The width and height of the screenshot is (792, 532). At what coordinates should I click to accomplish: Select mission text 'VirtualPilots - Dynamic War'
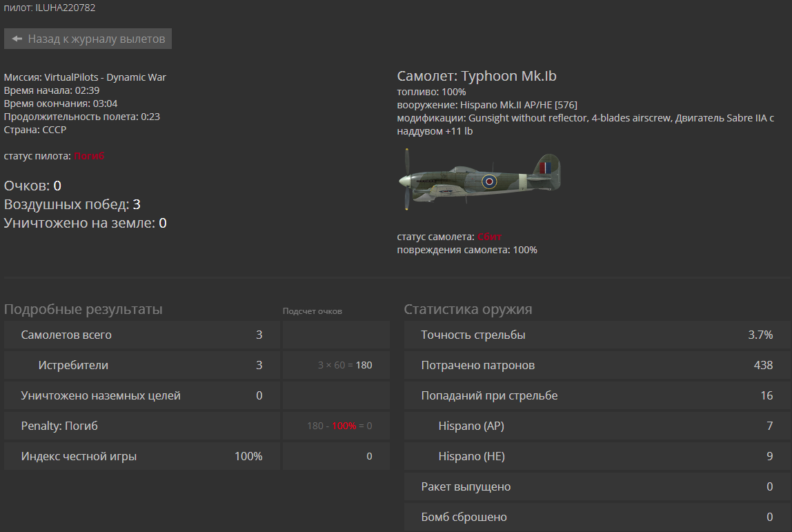click(x=105, y=77)
